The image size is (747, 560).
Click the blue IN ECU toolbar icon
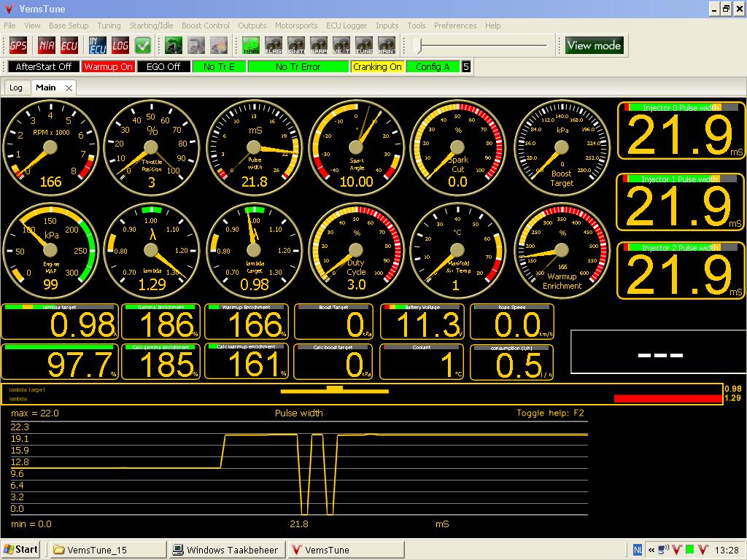(x=98, y=46)
